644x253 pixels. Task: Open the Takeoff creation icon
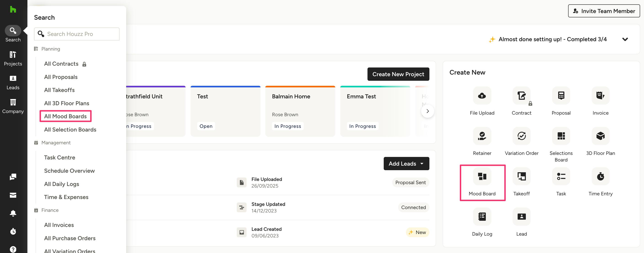[521, 176]
